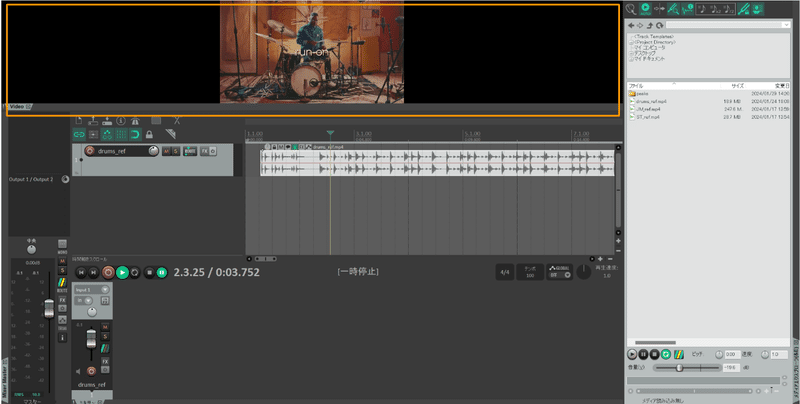Image resolution: width=800 pixels, height=404 pixels.
Task: Open project settings info icon
Action: coord(121,121)
